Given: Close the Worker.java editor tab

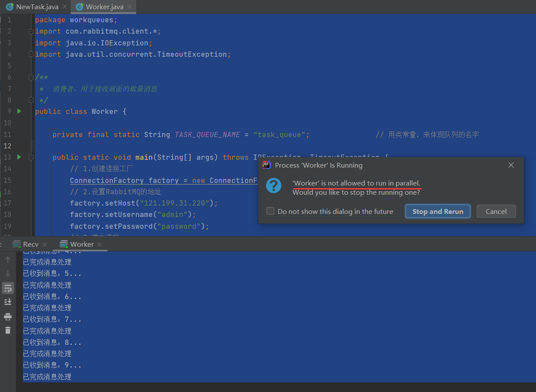Looking at the screenshot, I should coord(130,7).
